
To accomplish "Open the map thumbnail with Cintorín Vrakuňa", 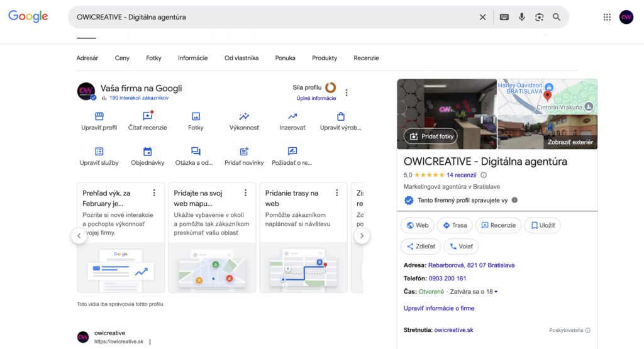I will [x=548, y=96].
